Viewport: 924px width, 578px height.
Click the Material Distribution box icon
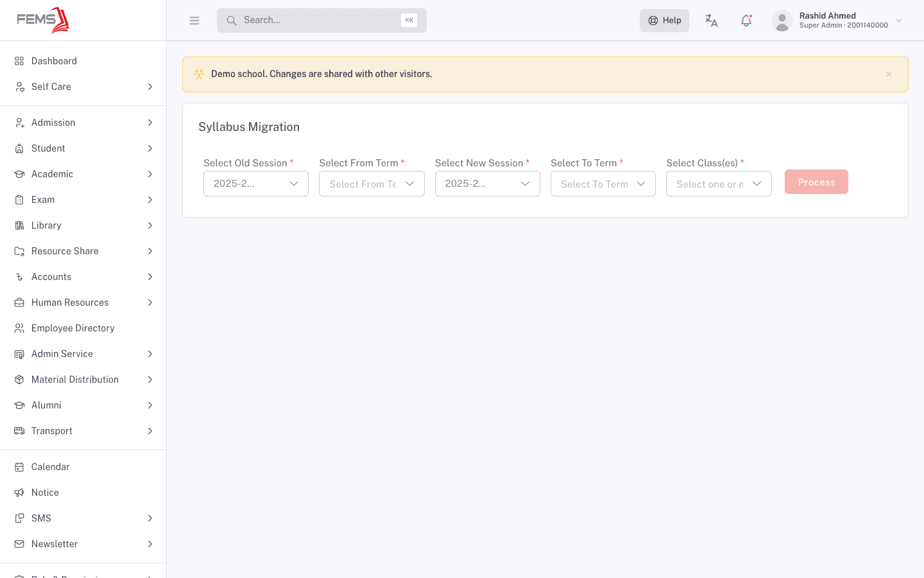[x=19, y=380]
